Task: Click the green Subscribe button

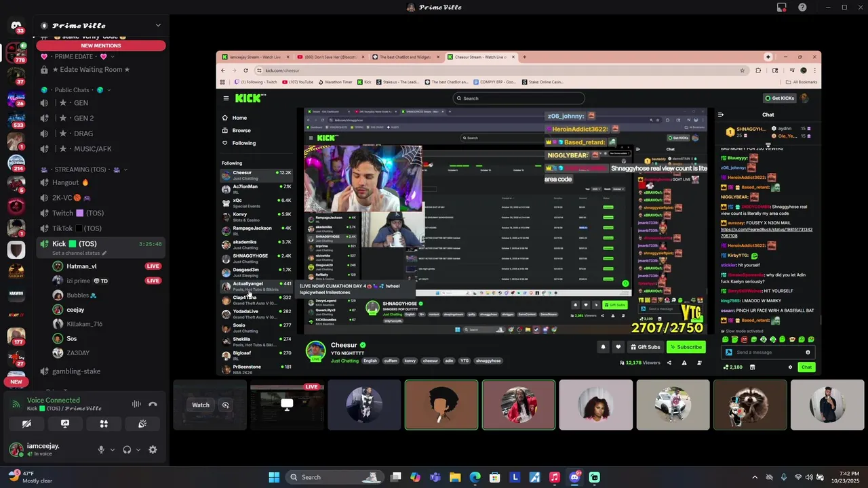Action: [x=686, y=347]
